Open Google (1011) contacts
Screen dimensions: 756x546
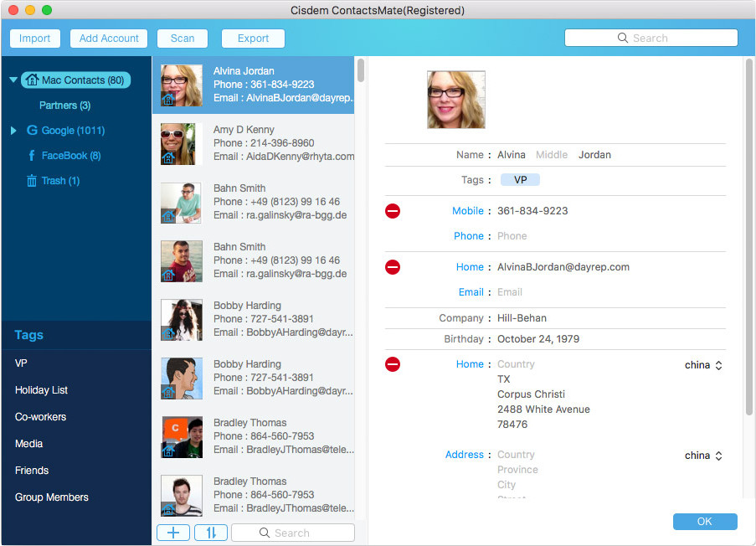(x=73, y=131)
